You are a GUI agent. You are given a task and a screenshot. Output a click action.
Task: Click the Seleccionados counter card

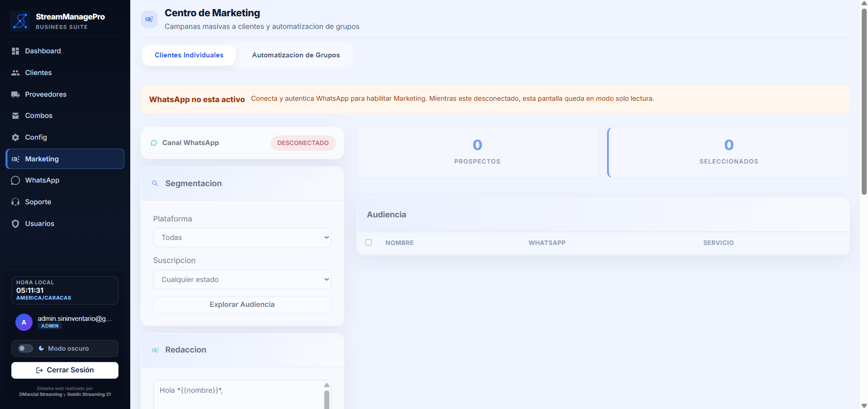(x=729, y=152)
